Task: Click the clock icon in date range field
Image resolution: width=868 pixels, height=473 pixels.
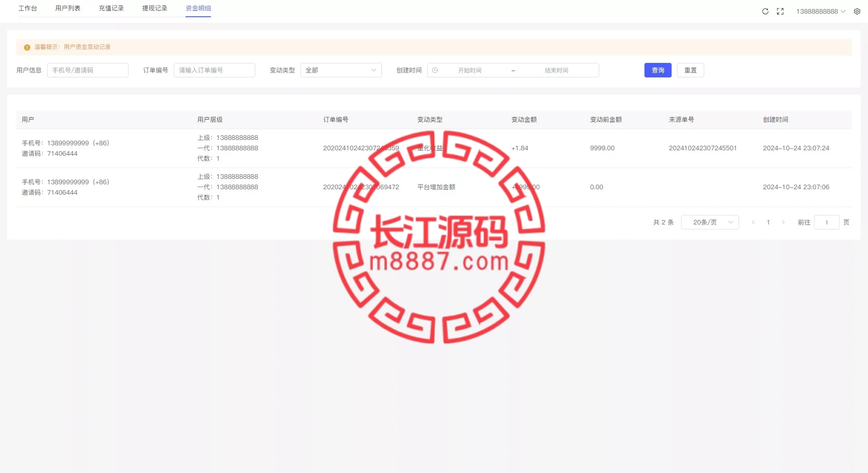Action: (x=435, y=70)
